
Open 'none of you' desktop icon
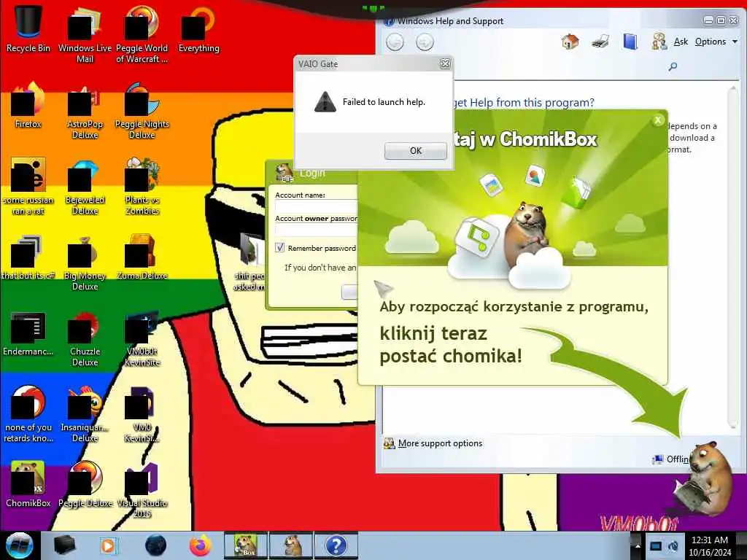pos(28,414)
